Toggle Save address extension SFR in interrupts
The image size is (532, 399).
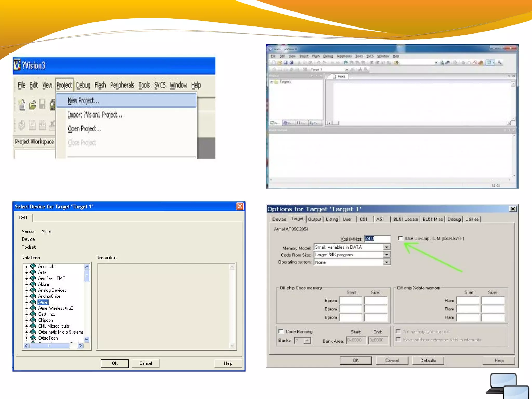click(398, 339)
